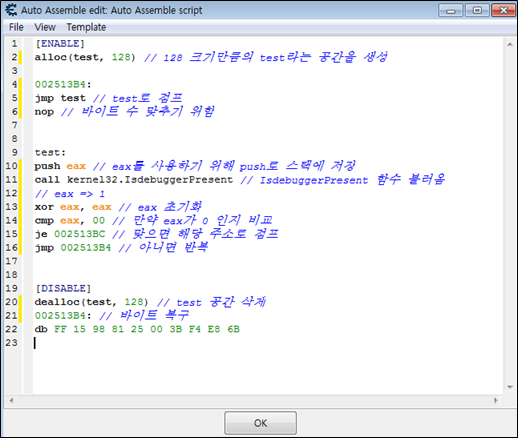518x438 pixels.
Task: Click the horizontal scrollbar left arrow
Action: coord(12,400)
